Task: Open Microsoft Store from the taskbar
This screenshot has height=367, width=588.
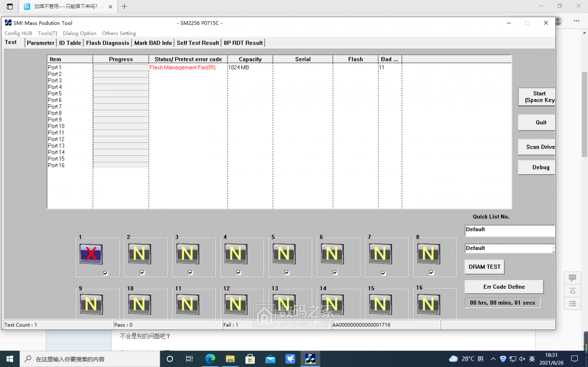Action: 250,359
